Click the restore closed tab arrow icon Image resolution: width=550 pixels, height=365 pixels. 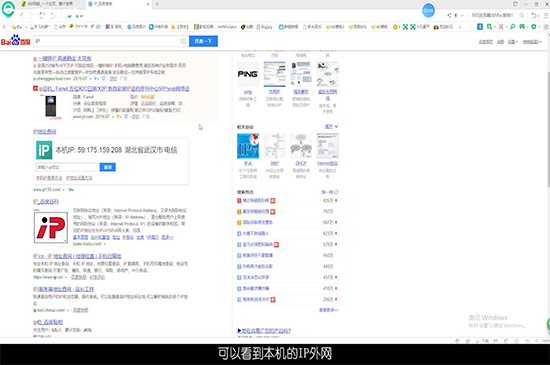tap(534, 15)
